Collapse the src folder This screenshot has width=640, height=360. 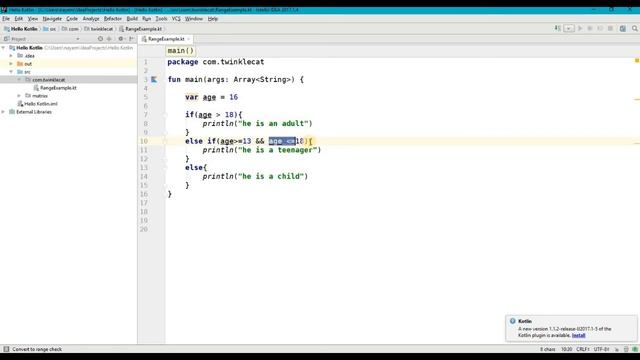[11, 72]
